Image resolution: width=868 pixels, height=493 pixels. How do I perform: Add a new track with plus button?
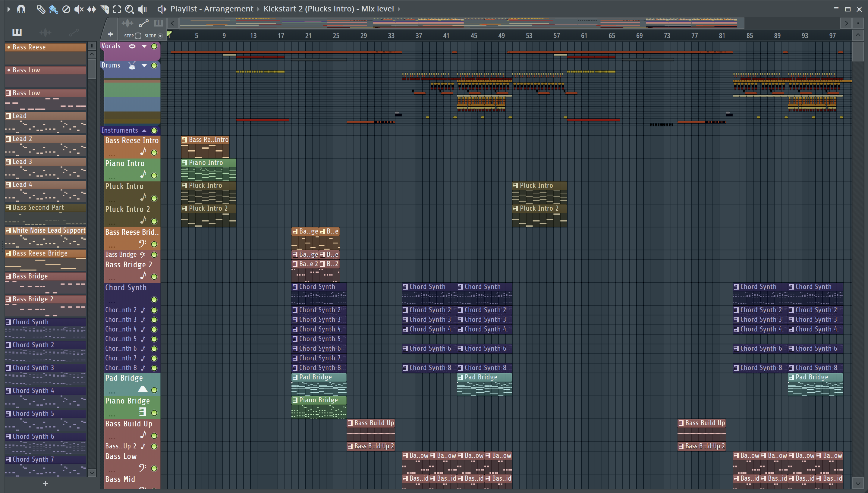(x=110, y=34)
